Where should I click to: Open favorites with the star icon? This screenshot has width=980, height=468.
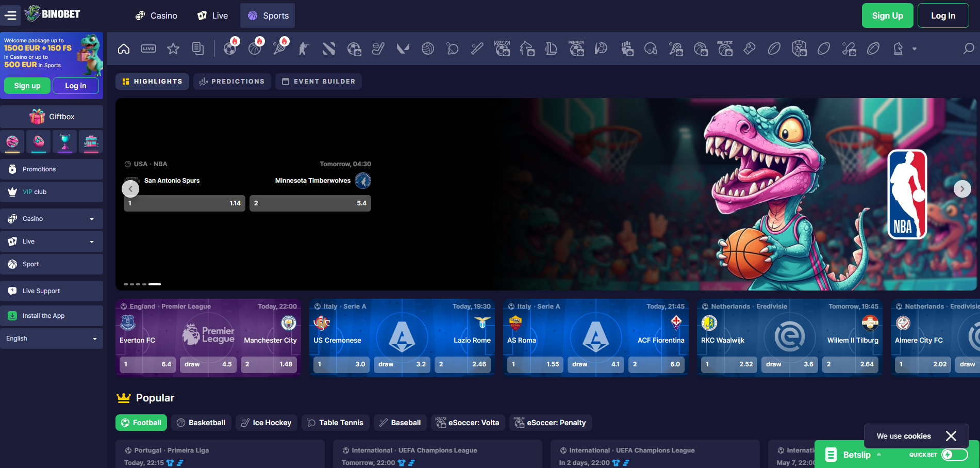tap(173, 49)
